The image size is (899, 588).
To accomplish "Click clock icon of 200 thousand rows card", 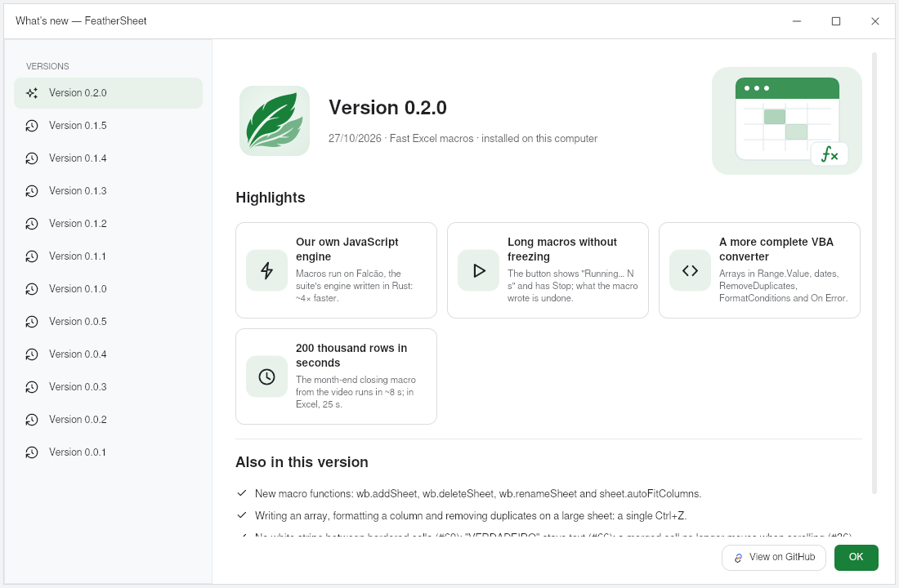I will coord(266,376).
